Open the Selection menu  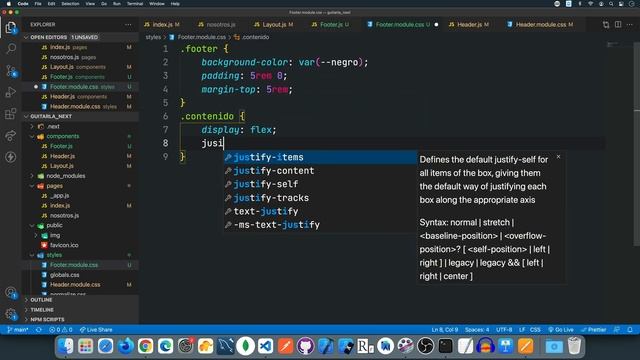pos(70,4)
